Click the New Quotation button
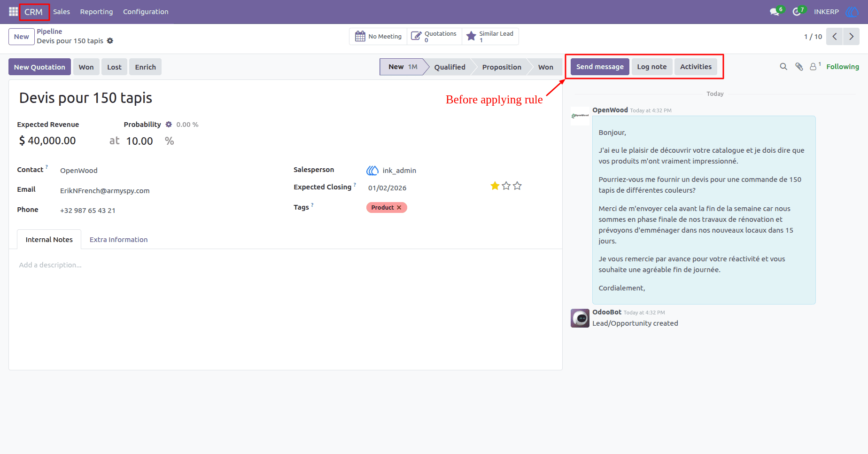Screen dimensions: 868x454 [39, 67]
